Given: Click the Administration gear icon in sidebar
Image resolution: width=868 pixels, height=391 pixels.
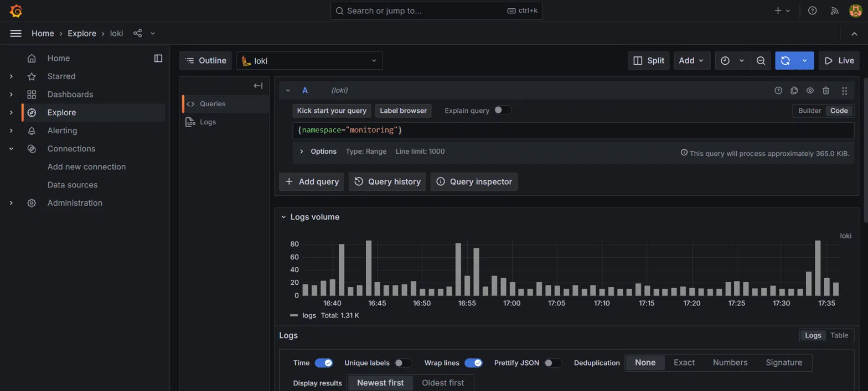Looking at the screenshot, I should click(x=32, y=203).
